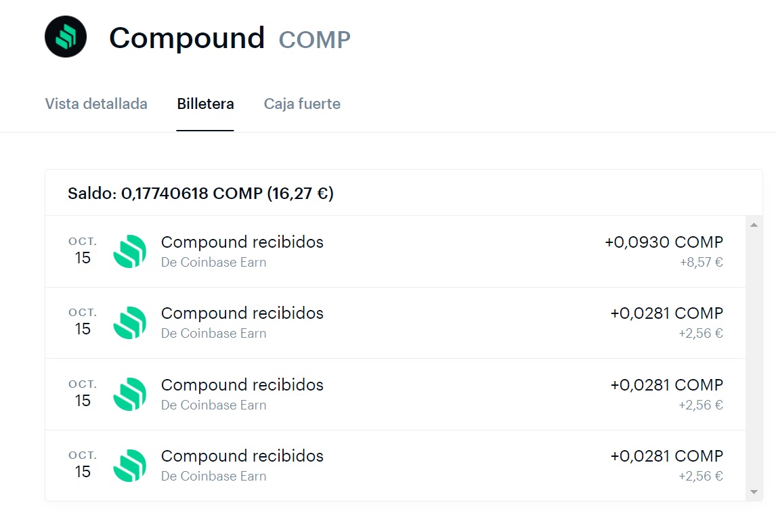
Task: Click the Compound logo at the page top
Action: click(x=64, y=37)
